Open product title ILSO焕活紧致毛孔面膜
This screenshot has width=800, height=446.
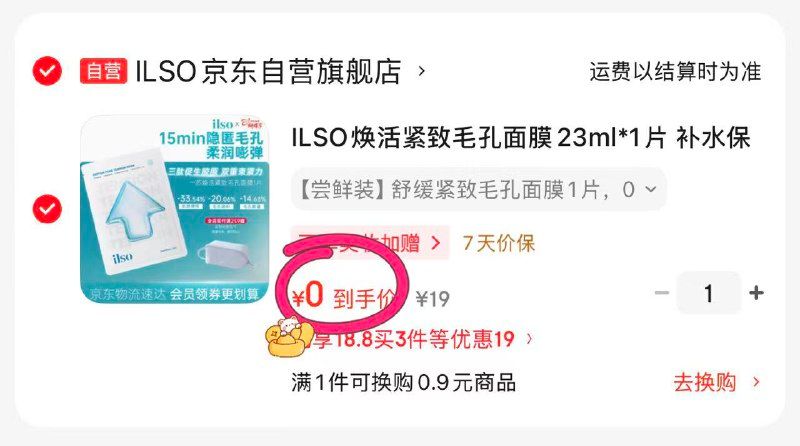click(520, 138)
